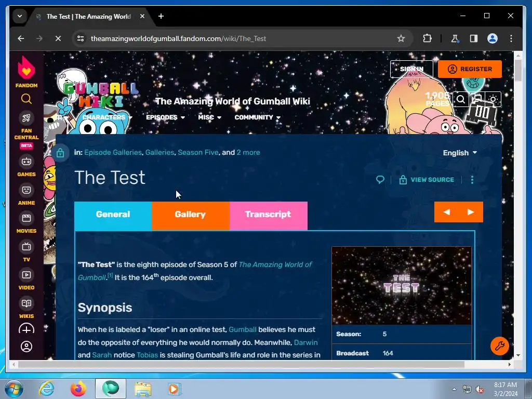
Task: Open the English language dropdown
Action: (x=460, y=153)
